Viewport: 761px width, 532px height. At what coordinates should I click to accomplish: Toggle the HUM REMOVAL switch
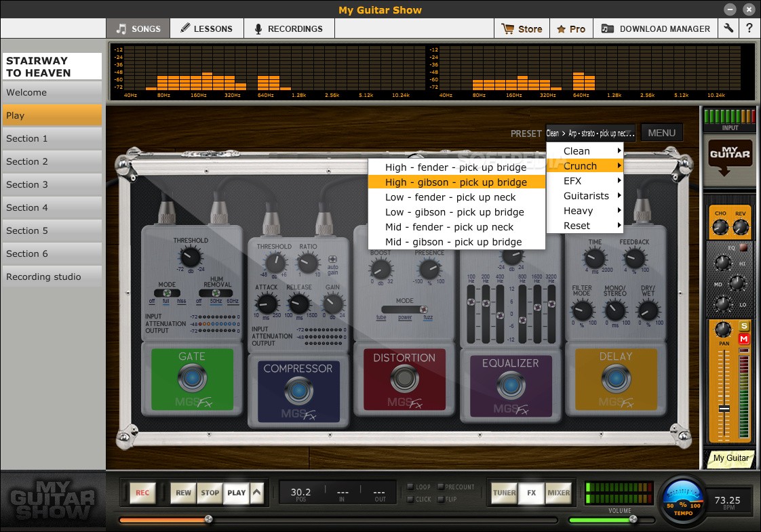[x=216, y=293]
